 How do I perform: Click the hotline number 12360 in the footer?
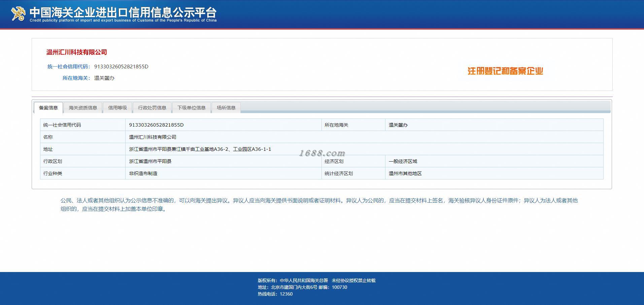pos(286,294)
